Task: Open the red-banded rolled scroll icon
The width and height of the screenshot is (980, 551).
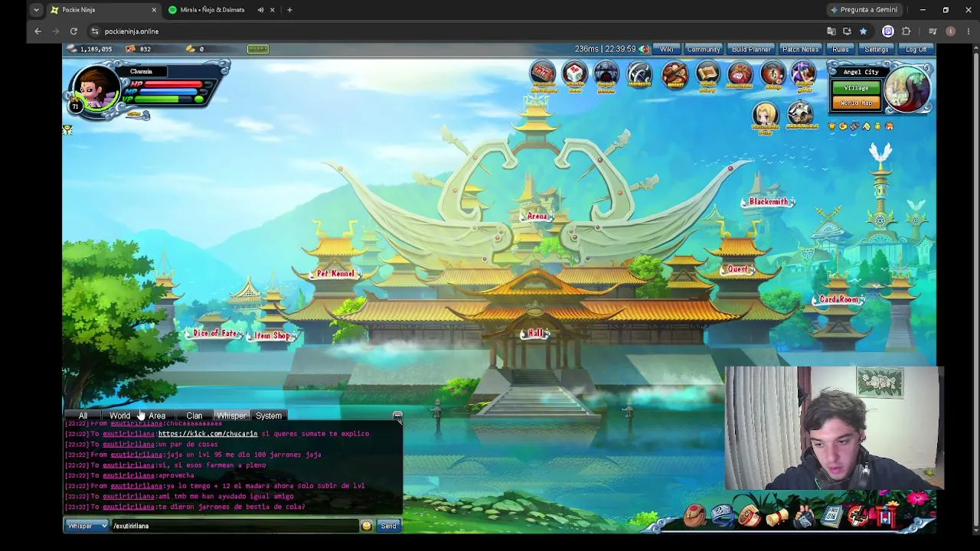Action: [x=750, y=517]
